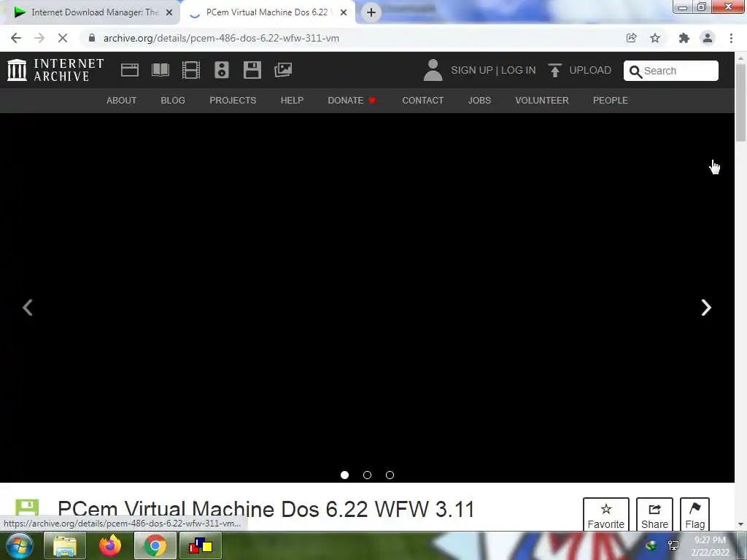Show previous carousel image
This screenshot has height=560, width=747.
coord(28,307)
